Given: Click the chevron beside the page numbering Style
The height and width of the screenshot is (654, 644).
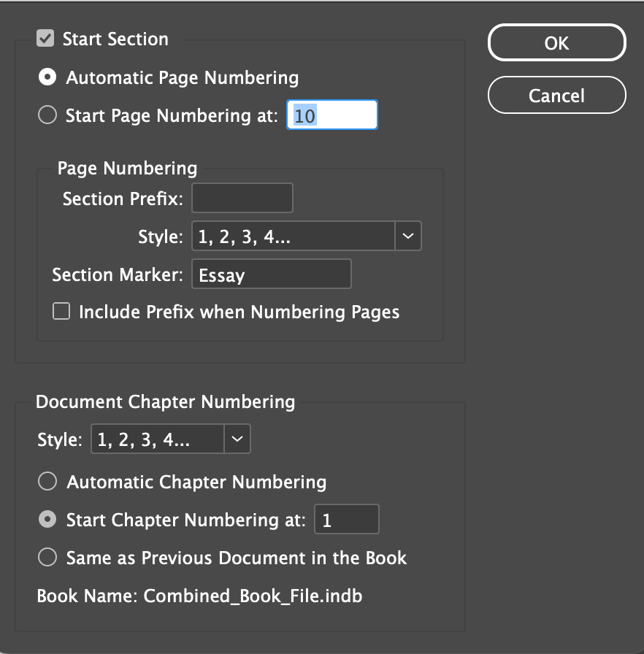Looking at the screenshot, I should click(408, 235).
